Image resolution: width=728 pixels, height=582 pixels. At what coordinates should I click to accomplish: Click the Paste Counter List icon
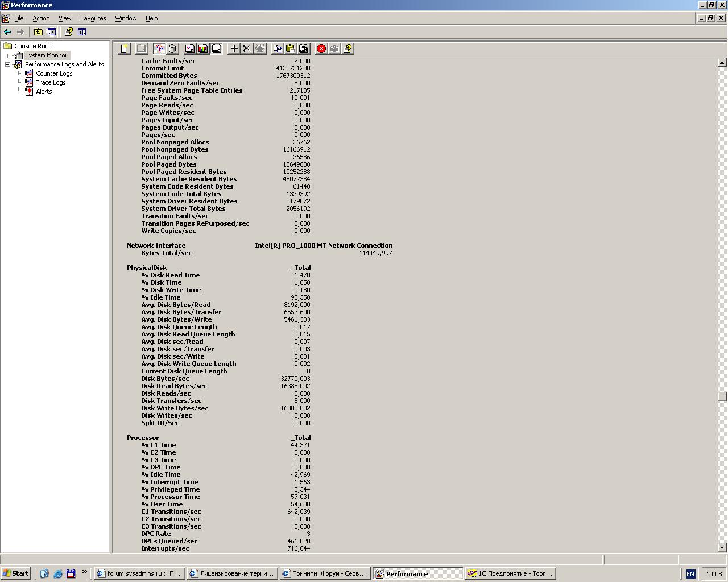tap(290, 49)
